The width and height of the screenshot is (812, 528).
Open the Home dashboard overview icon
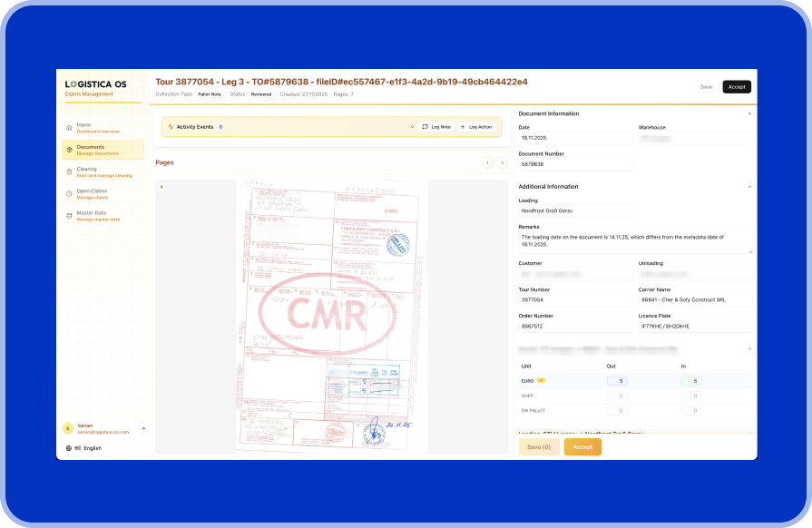pos(69,128)
